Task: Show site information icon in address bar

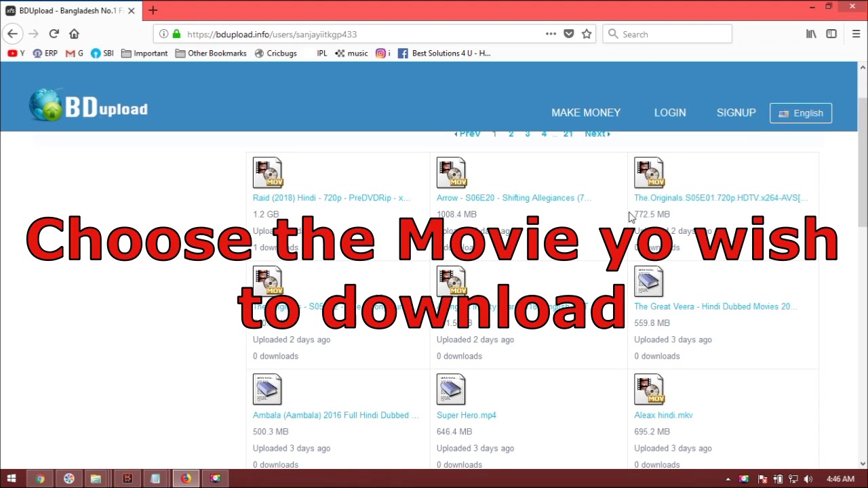Action: 163,34
